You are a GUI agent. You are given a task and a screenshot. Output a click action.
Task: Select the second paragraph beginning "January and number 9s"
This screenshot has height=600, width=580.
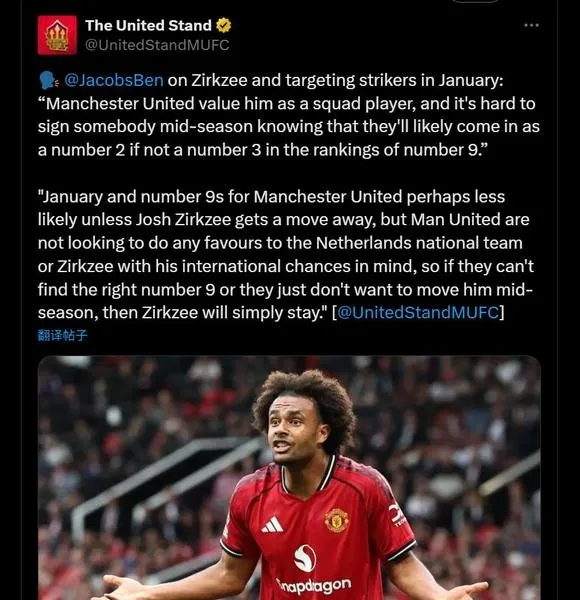coord(286,254)
